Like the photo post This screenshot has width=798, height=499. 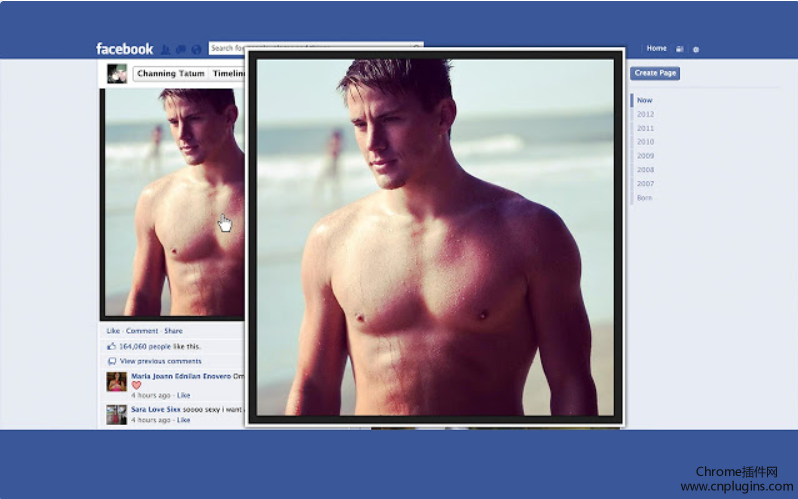[x=113, y=331]
